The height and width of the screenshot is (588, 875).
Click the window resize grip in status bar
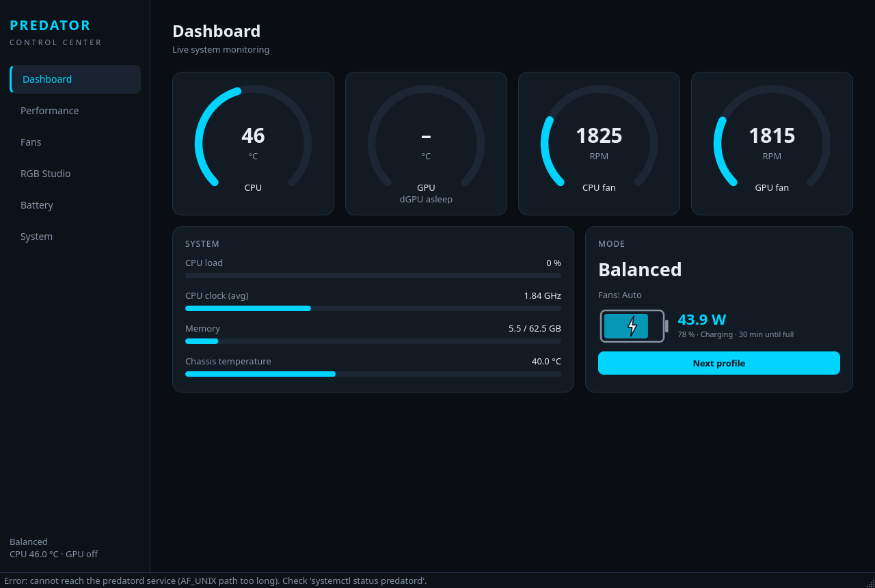[870, 583]
